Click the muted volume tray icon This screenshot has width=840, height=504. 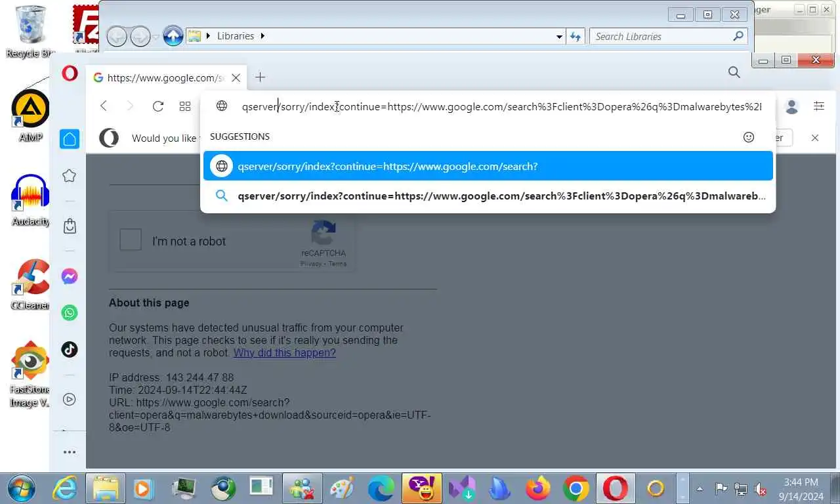point(761,489)
